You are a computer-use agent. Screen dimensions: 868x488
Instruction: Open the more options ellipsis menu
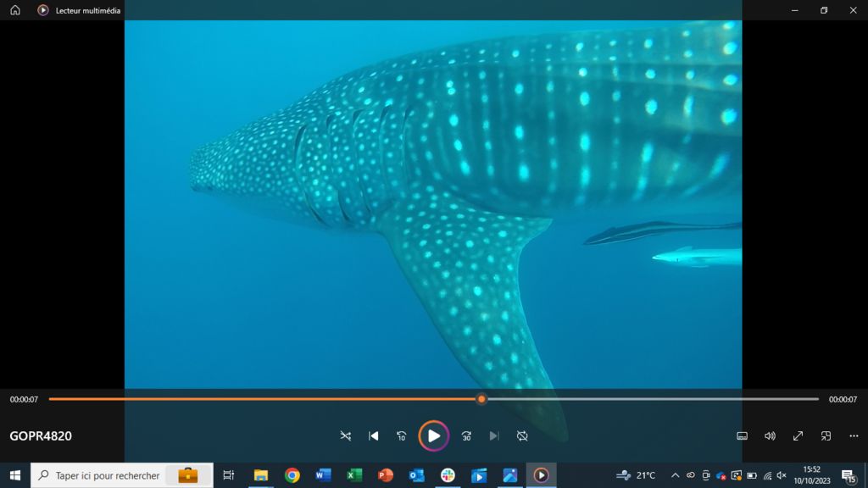pyautogui.click(x=854, y=436)
